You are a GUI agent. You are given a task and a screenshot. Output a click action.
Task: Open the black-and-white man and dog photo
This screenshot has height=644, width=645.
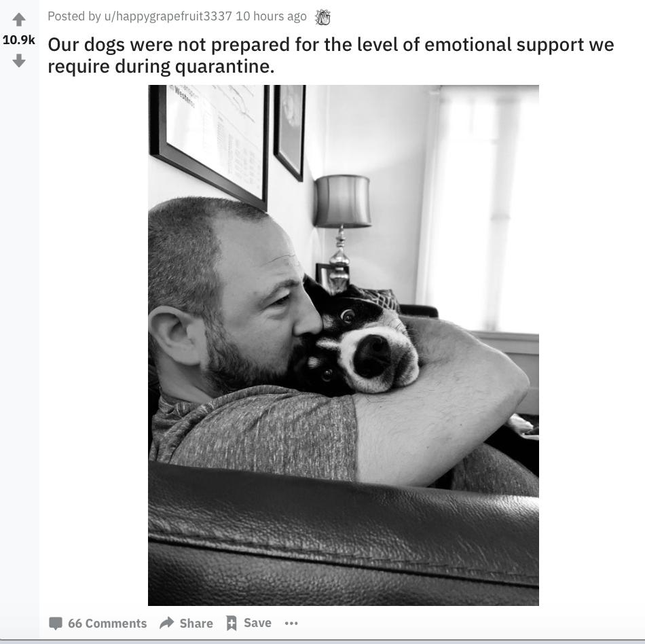coord(344,345)
